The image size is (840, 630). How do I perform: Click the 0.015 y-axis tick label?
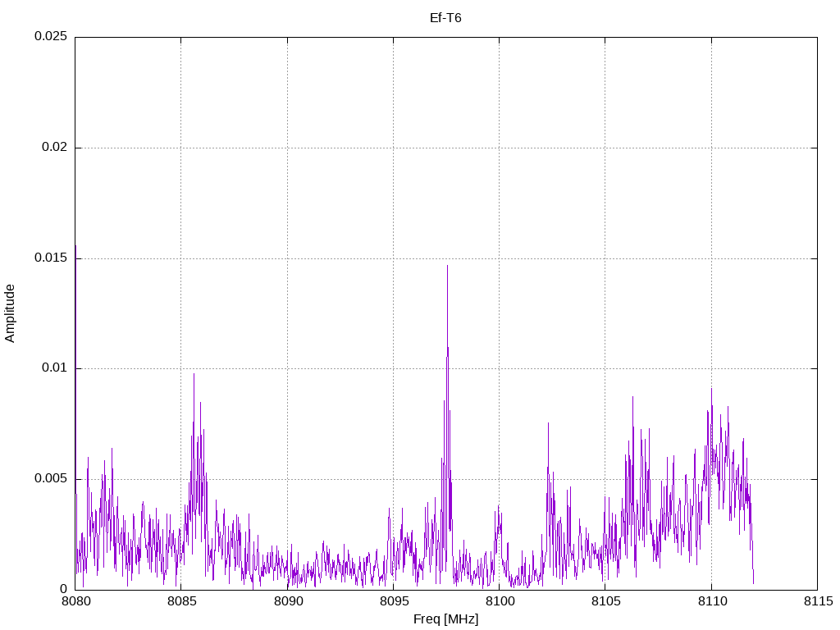[51, 258]
